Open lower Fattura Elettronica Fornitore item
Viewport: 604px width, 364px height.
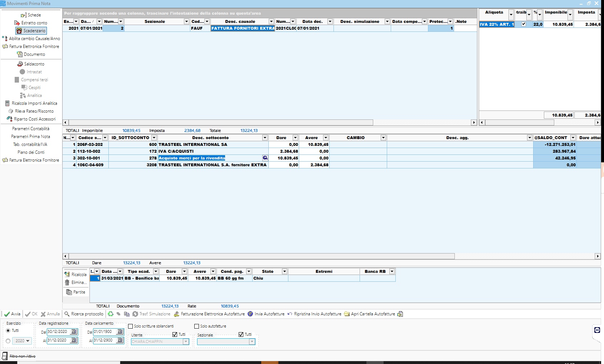point(31,160)
